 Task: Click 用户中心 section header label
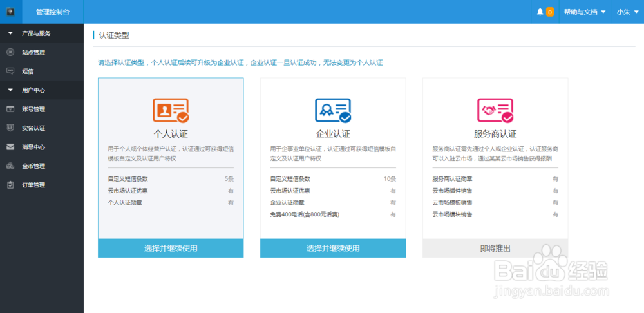pyautogui.click(x=33, y=90)
